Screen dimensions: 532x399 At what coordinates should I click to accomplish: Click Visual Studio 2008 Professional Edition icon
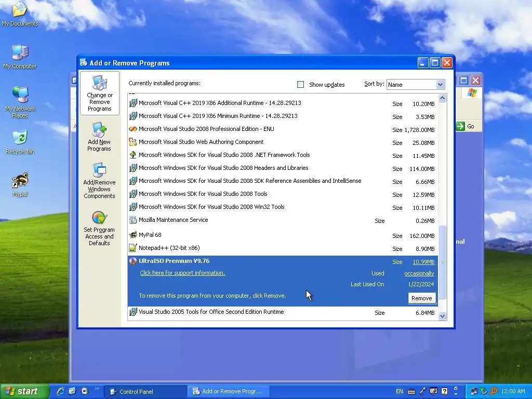click(x=133, y=129)
